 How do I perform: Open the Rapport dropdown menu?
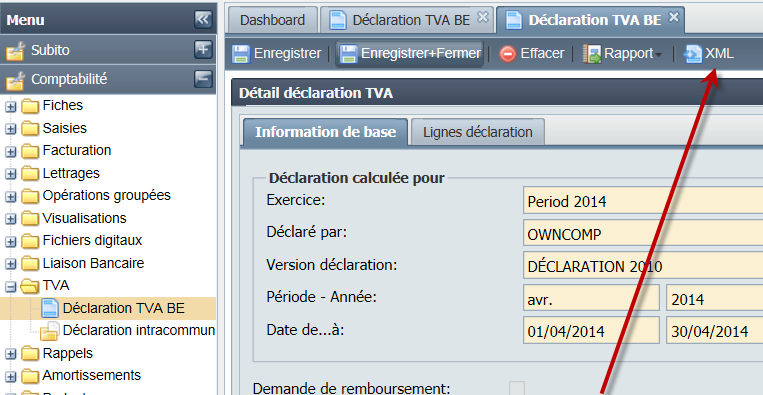pyautogui.click(x=622, y=54)
